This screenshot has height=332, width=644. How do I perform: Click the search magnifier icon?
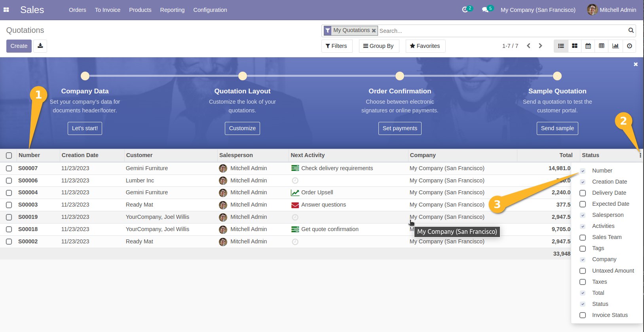click(631, 30)
